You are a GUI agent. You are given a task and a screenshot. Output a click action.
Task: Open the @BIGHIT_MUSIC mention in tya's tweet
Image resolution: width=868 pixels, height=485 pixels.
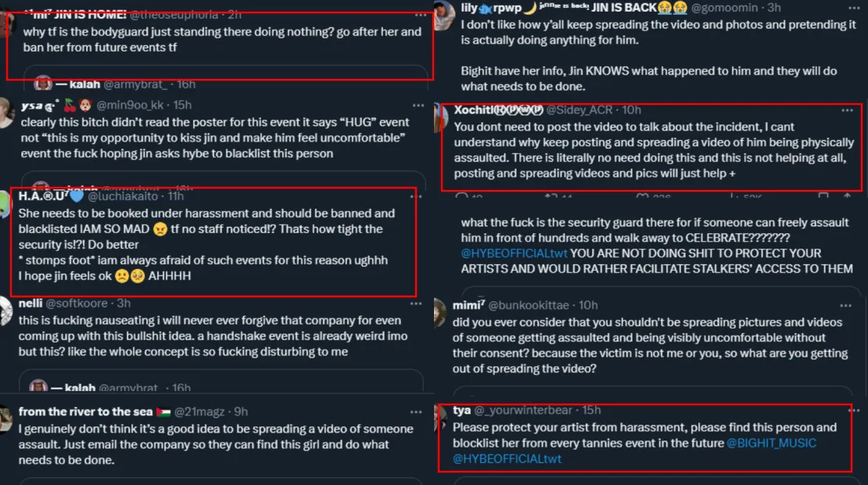point(771,444)
